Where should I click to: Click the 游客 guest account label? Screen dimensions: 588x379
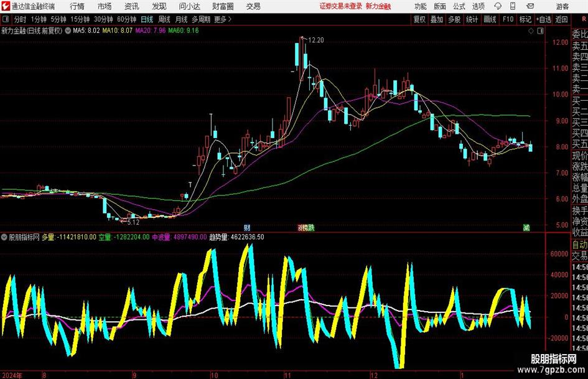click(x=562, y=6)
